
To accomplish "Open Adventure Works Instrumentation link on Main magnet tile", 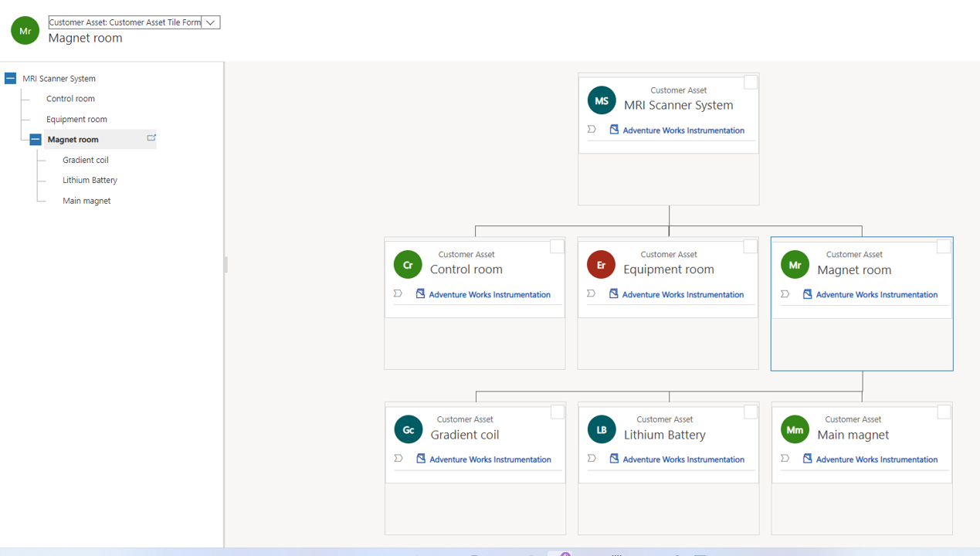I will point(877,459).
